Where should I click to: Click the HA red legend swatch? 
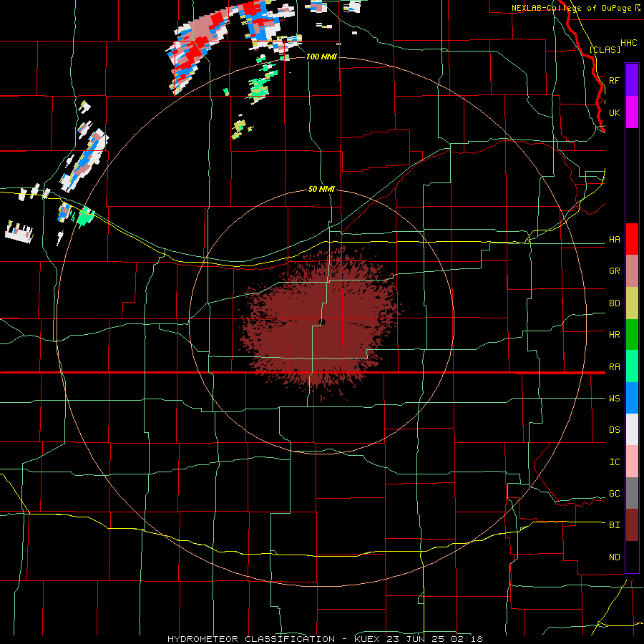(x=632, y=239)
